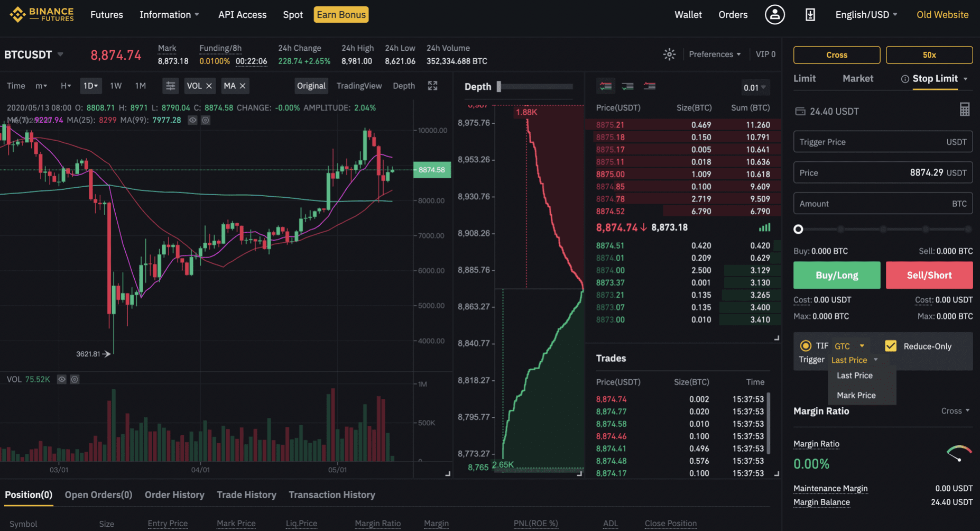This screenshot has height=531, width=980.
Task: Switch chart to TradingView view
Action: click(359, 86)
